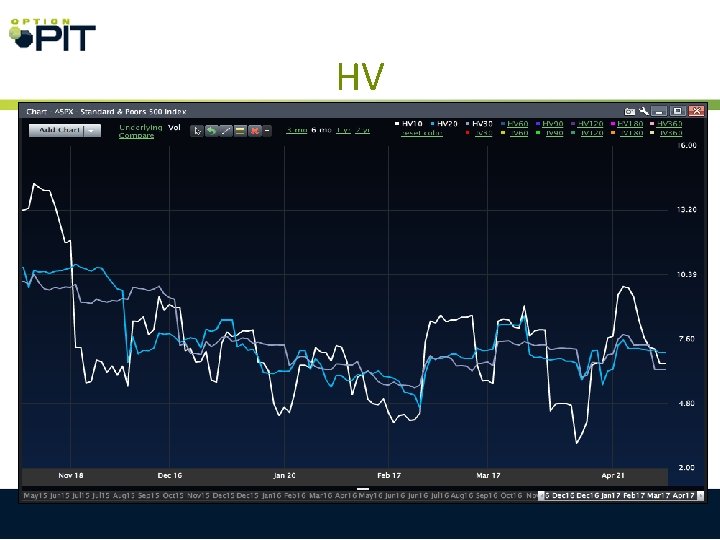Toggle the HV360 series
Screen dimensions: 720x540
(669, 124)
